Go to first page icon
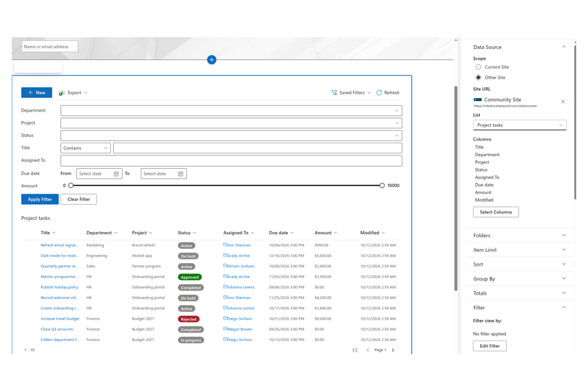Screen dimensions: 588x392 pyautogui.click(x=355, y=350)
